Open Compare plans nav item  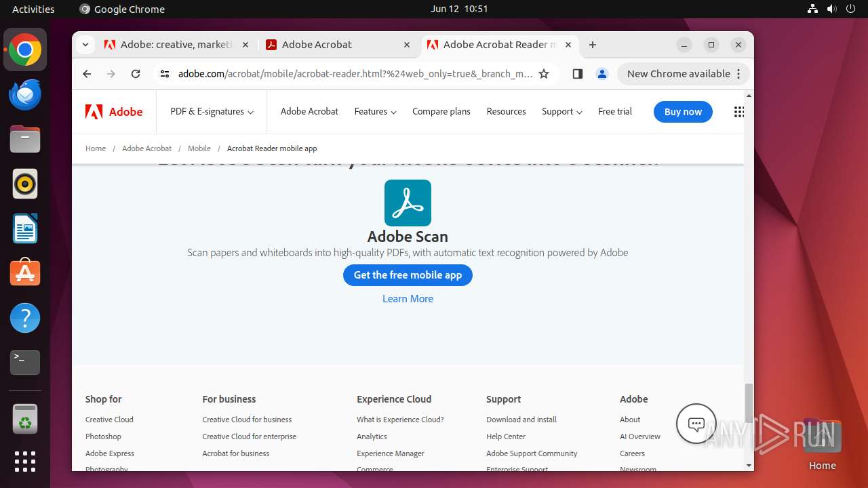click(x=441, y=112)
